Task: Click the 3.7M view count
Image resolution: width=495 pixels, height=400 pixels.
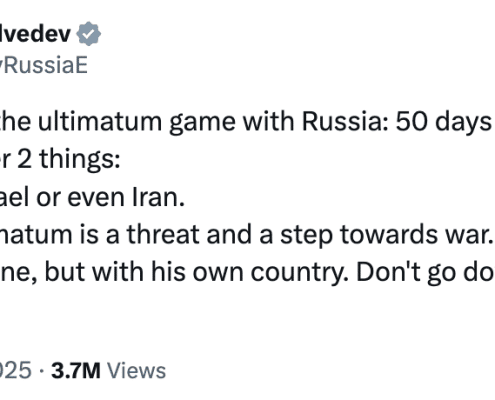Action: pos(76,371)
